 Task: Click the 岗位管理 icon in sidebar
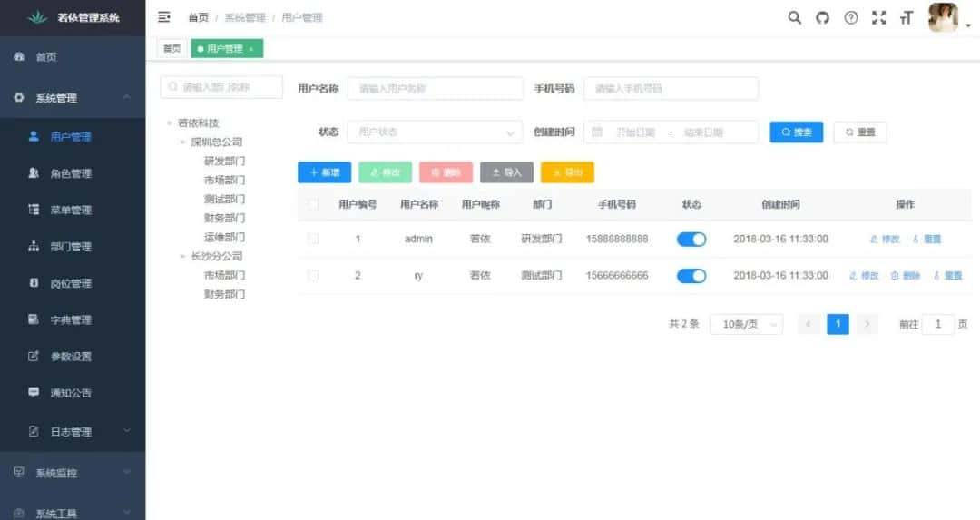pos(34,282)
